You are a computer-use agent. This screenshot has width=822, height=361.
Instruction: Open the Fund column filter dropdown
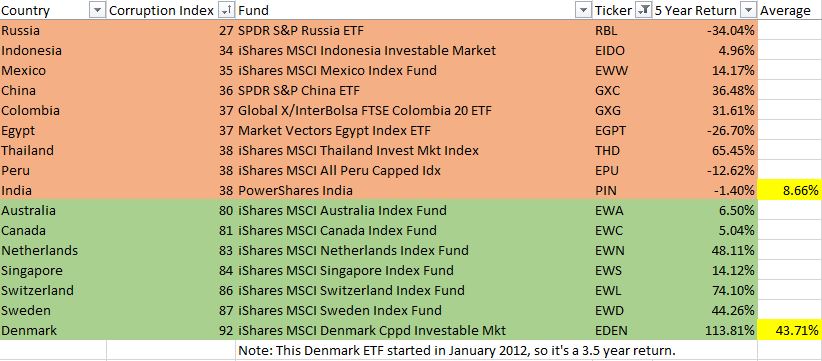(583, 10)
